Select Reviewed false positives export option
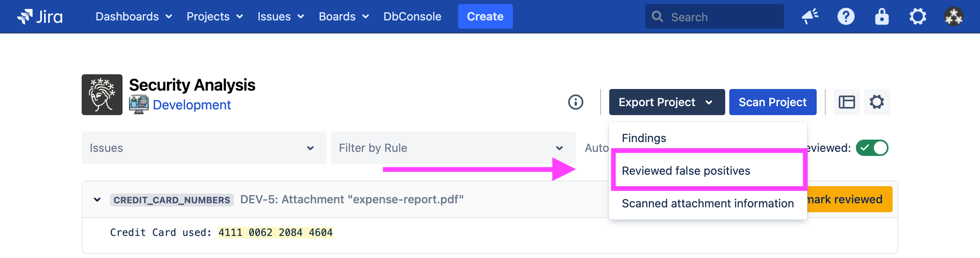 (x=686, y=171)
